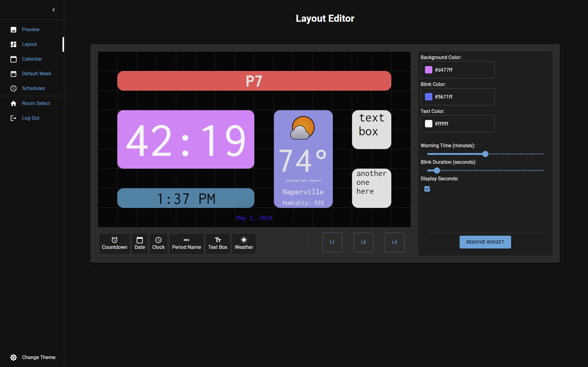Click the Log Out icon in sidebar
This screenshot has width=588, height=367.
click(13, 118)
